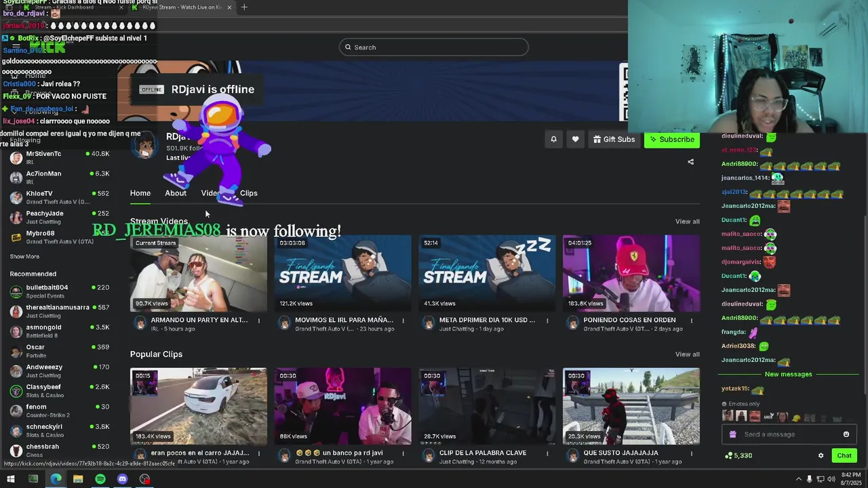View all Popular Clips

point(687,354)
